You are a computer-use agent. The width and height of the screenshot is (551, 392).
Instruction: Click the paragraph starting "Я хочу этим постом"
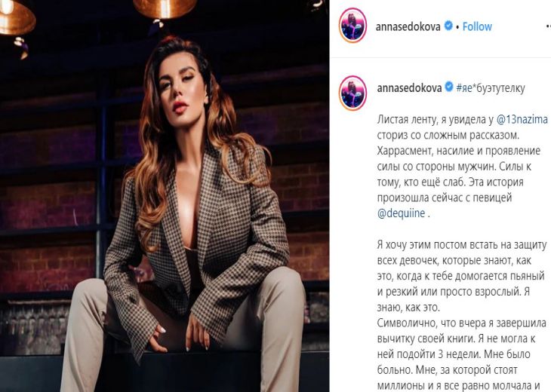pos(462,276)
